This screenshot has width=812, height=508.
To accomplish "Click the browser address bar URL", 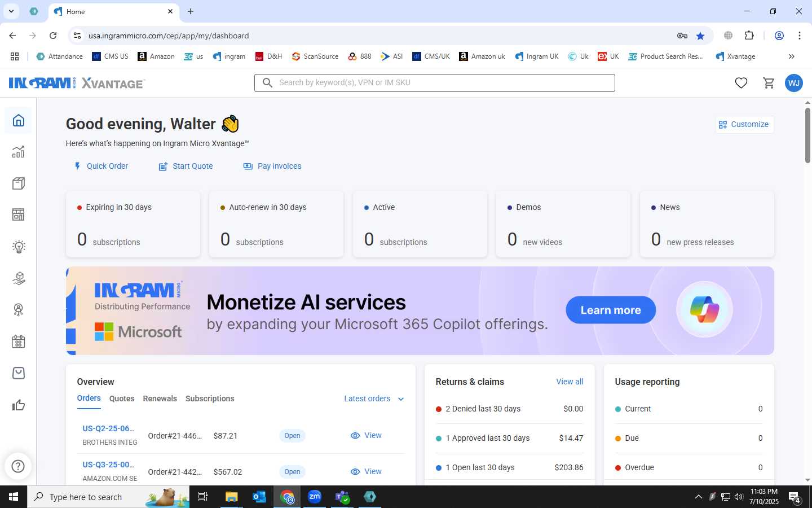I will pos(169,36).
